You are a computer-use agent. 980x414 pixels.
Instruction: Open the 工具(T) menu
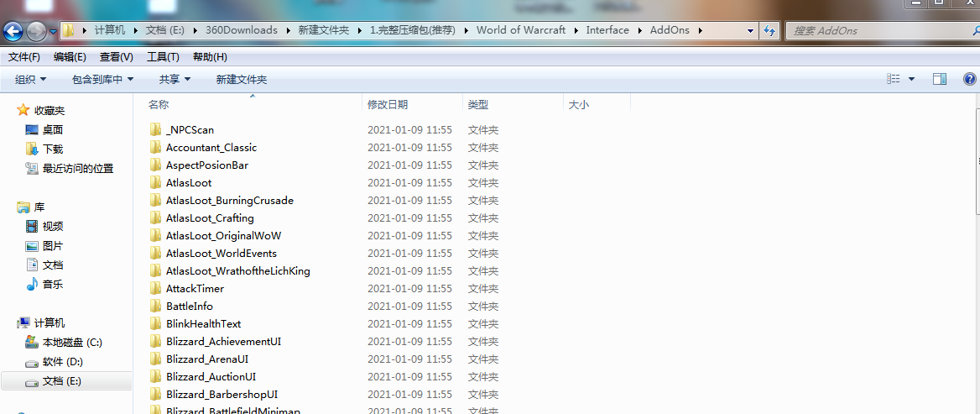coord(163,57)
